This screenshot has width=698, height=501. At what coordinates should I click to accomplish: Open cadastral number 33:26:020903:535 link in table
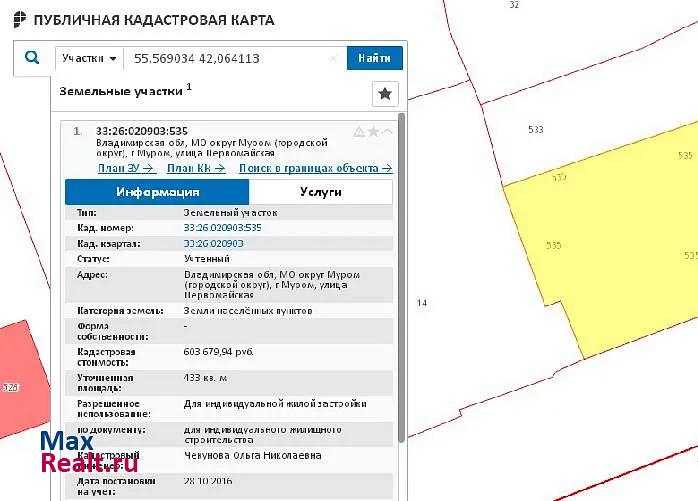tap(222, 228)
